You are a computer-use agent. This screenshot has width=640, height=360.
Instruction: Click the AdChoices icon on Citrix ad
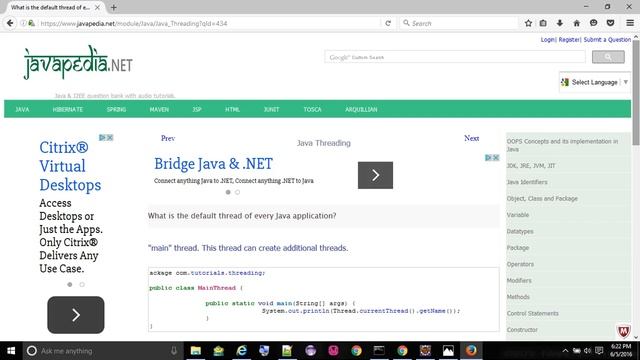pyautogui.click(x=102, y=138)
